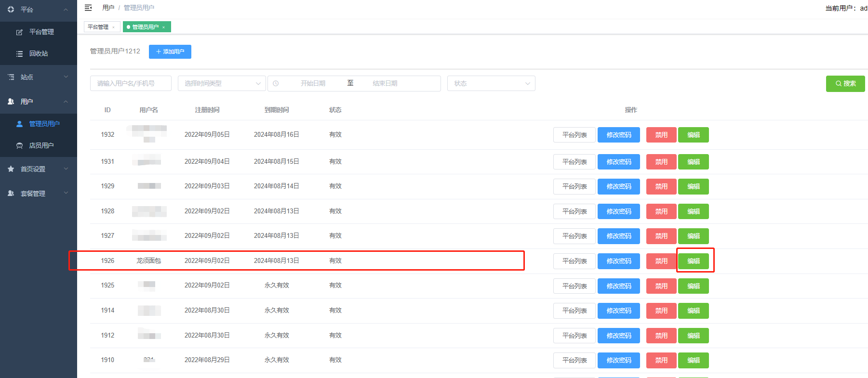
Task: Click the 回收站 list icon in the sidebar
Action: [19, 54]
